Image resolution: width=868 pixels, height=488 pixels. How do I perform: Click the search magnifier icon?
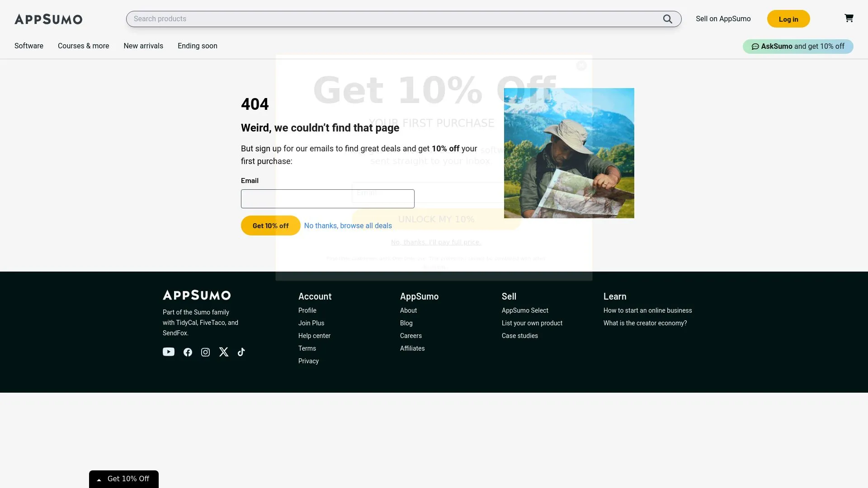click(668, 19)
